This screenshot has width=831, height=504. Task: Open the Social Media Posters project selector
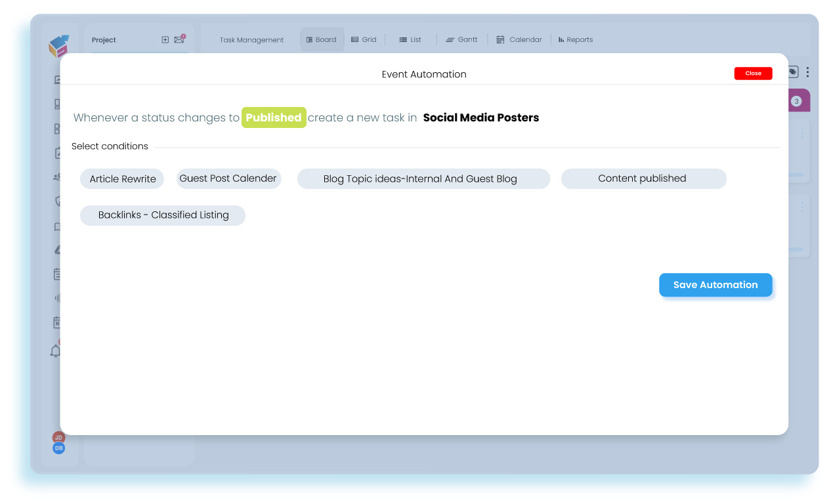click(x=480, y=117)
